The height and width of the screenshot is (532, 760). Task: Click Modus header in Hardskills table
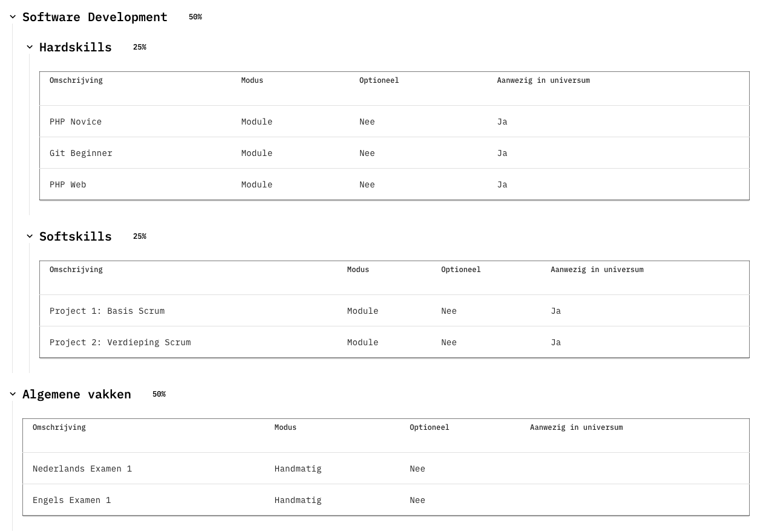tap(252, 80)
